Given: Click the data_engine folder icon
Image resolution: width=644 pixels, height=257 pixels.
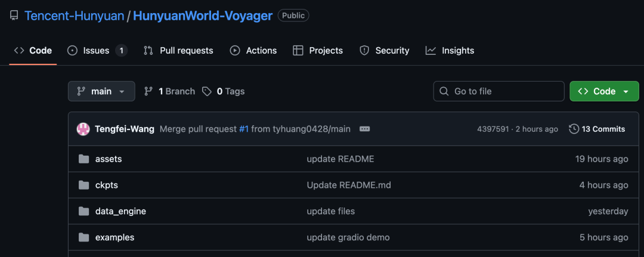Looking at the screenshot, I should 84,212.
